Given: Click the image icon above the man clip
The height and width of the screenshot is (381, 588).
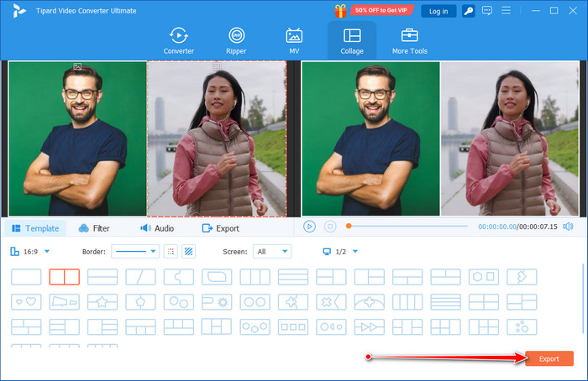Looking at the screenshot, I should (x=77, y=66).
